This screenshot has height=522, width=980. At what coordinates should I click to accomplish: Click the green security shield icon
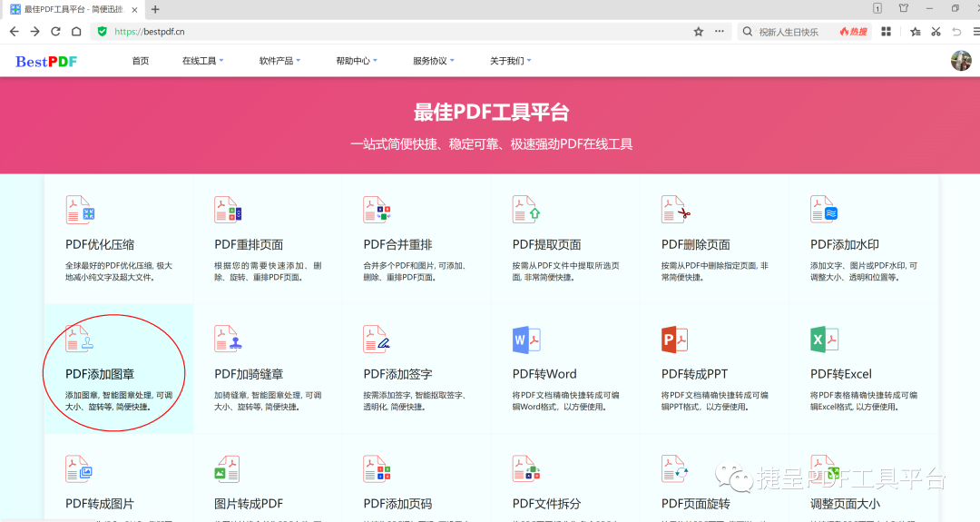coord(103,31)
